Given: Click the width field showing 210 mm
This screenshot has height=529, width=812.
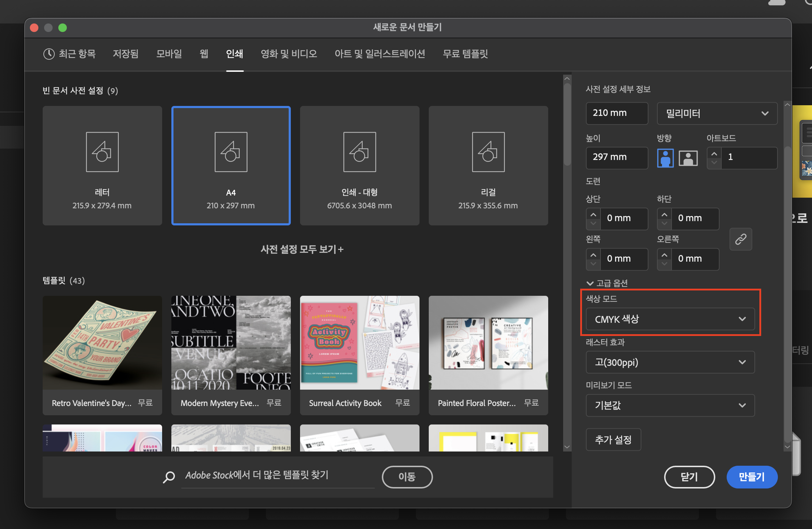Looking at the screenshot, I should [x=617, y=113].
